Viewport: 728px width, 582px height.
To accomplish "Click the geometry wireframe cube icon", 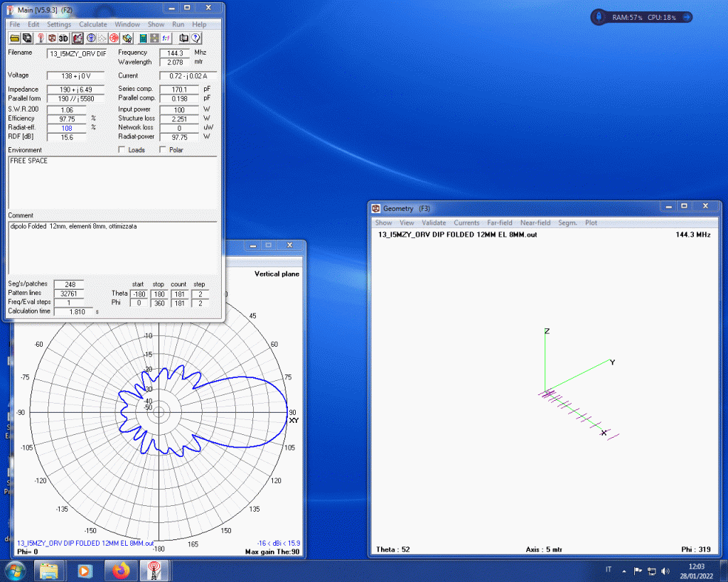I will [52, 38].
